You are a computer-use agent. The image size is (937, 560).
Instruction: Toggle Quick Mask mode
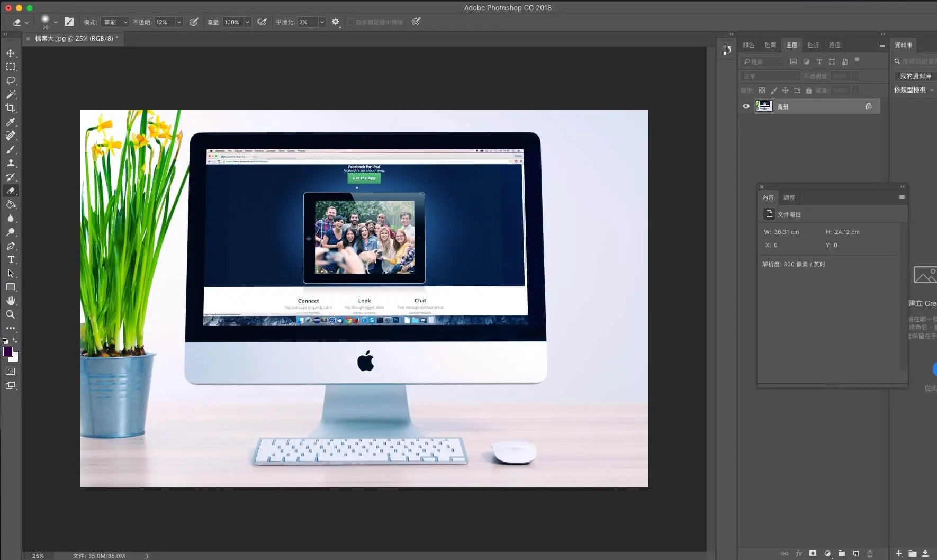tap(11, 372)
